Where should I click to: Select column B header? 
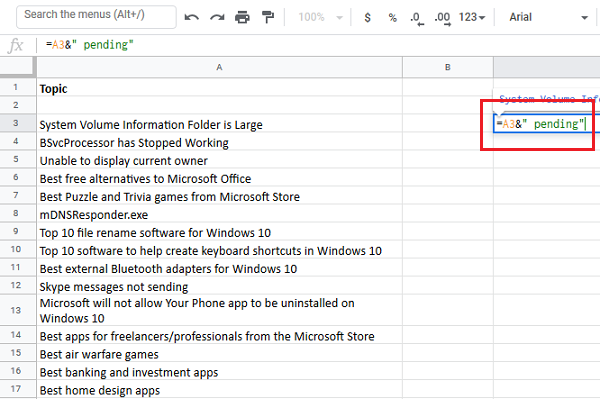tap(448, 67)
